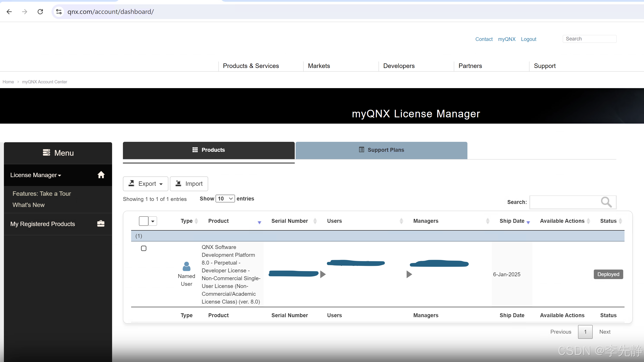Click the home icon beside License Manager

coord(101,175)
